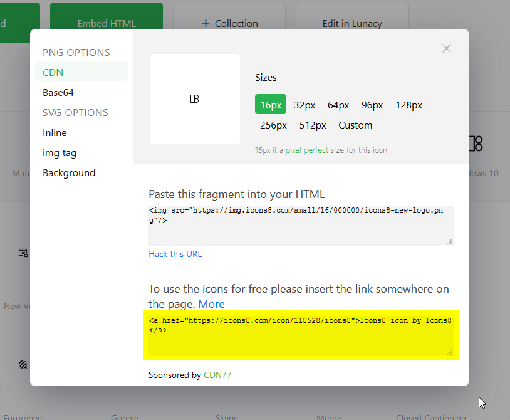Click the Merge label in background
The width and height of the screenshot is (510, 420).
pos(329,417)
